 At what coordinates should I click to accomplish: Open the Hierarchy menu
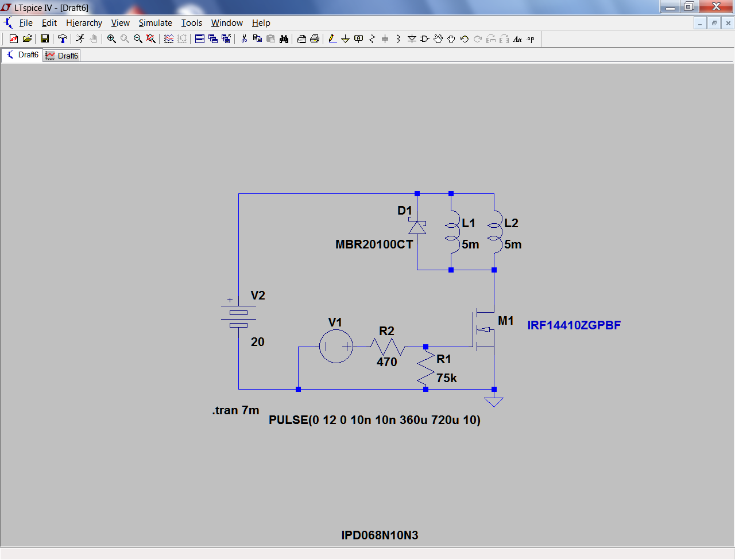click(x=84, y=23)
